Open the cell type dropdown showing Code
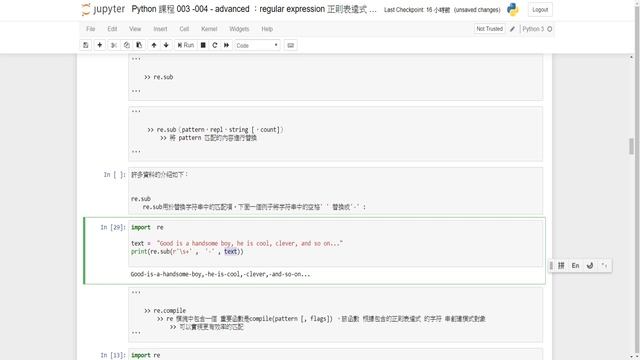This screenshot has width=640, height=360. click(257, 45)
